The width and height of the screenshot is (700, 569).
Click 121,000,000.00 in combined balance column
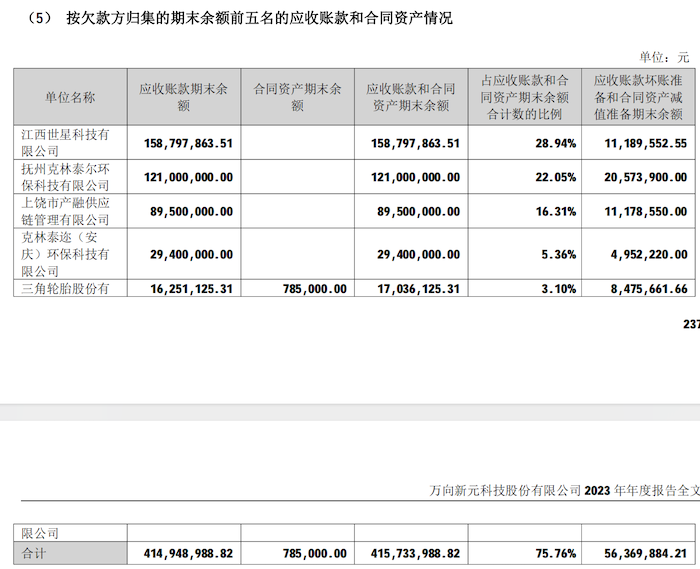click(x=415, y=178)
